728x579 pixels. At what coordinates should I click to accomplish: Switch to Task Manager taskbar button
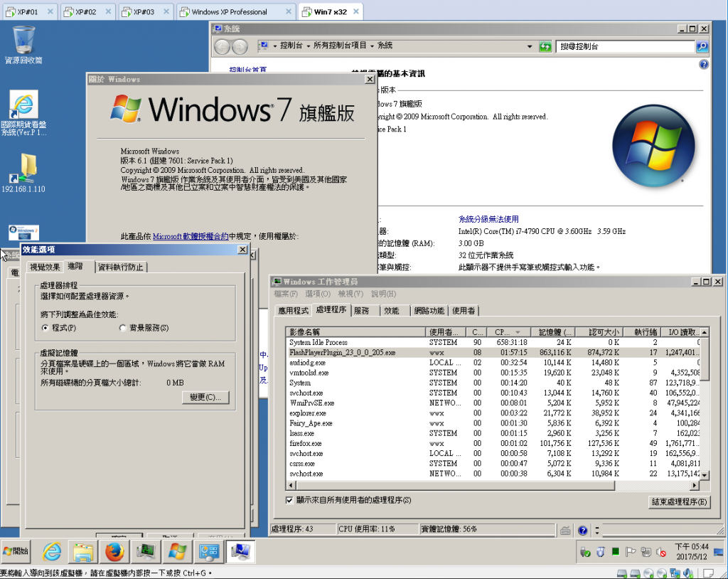point(146,551)
